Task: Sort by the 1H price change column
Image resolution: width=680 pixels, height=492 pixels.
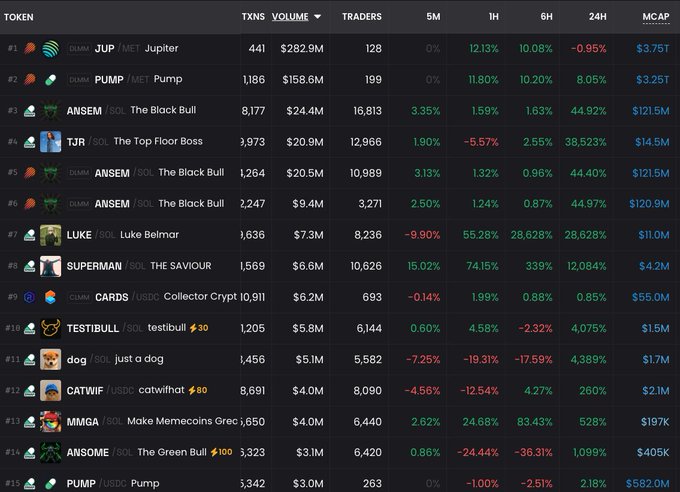Action: 494,16
